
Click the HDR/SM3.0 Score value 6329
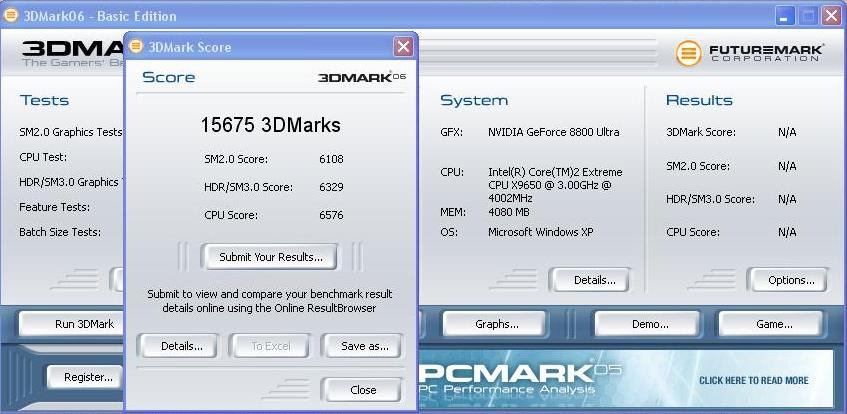click(x=331, y=188)
